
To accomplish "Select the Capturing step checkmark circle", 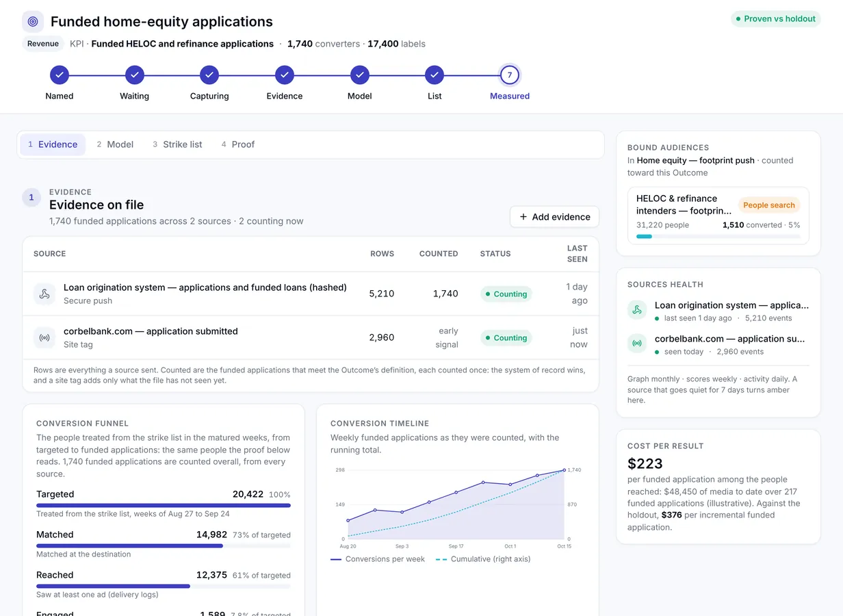I will coord(209,75).
